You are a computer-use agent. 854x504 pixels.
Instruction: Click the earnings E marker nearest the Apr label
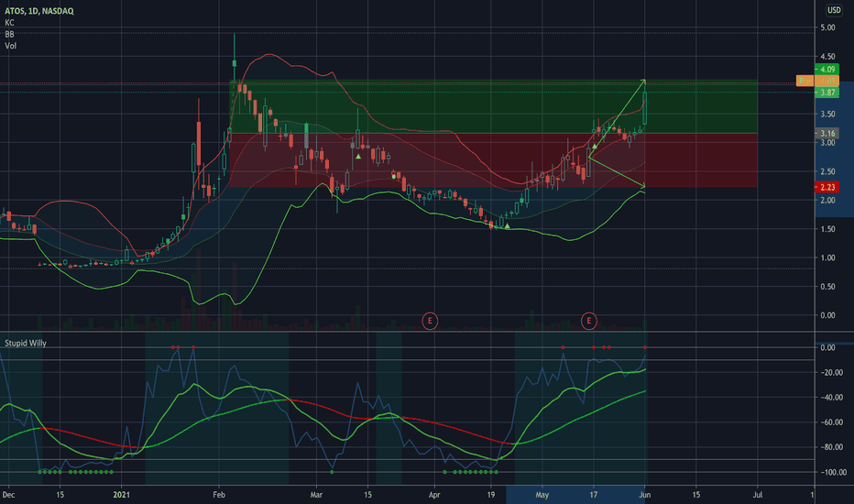[430, 321]
